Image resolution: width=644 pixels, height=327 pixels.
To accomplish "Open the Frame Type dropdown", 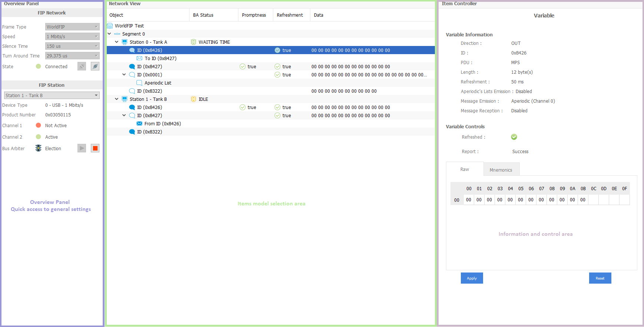I will pyautogui.click(x=72, y=27).
